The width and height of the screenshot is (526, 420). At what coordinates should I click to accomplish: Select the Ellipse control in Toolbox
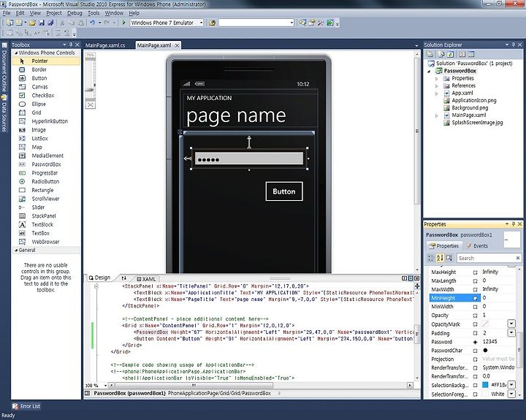(x=46, y=104)
